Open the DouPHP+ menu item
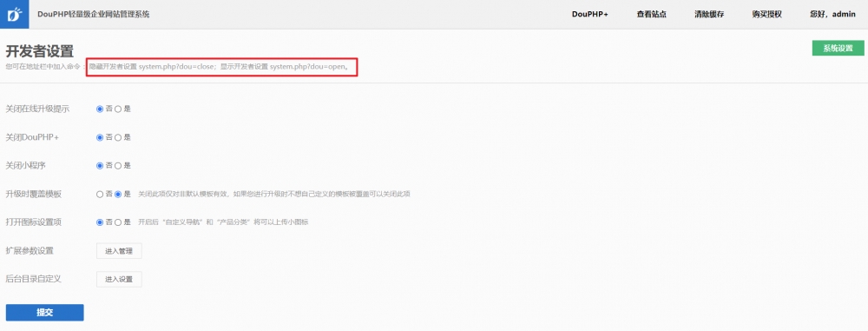The height and width of the screenshot is (331, 868). click(589, 15)
